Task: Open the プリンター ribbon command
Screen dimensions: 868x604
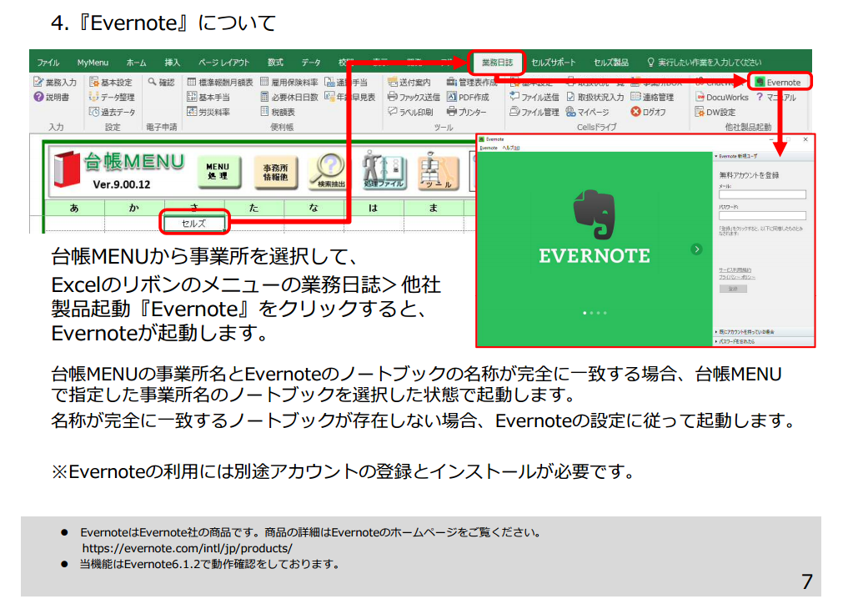Action: [467, 112]
